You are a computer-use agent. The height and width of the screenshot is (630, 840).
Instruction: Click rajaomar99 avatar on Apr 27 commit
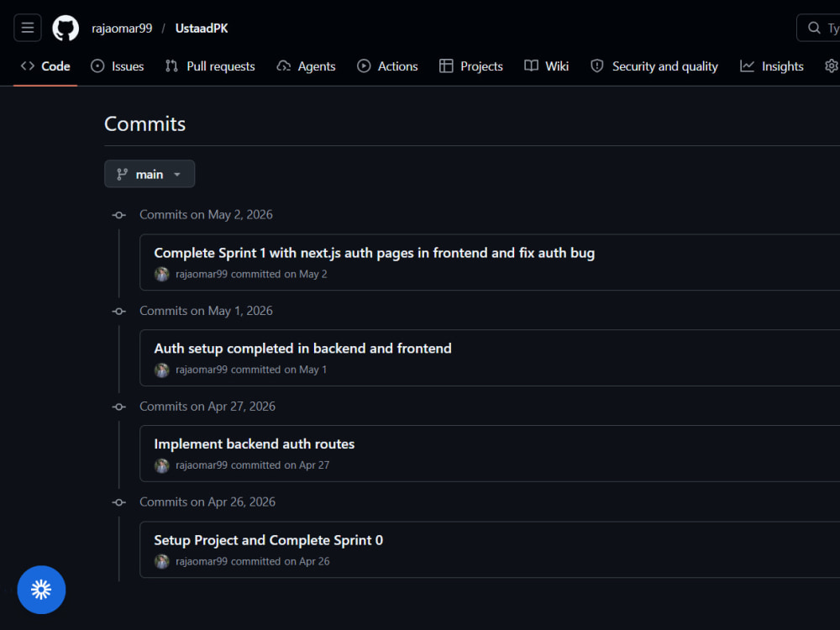(x=162, y=465)
